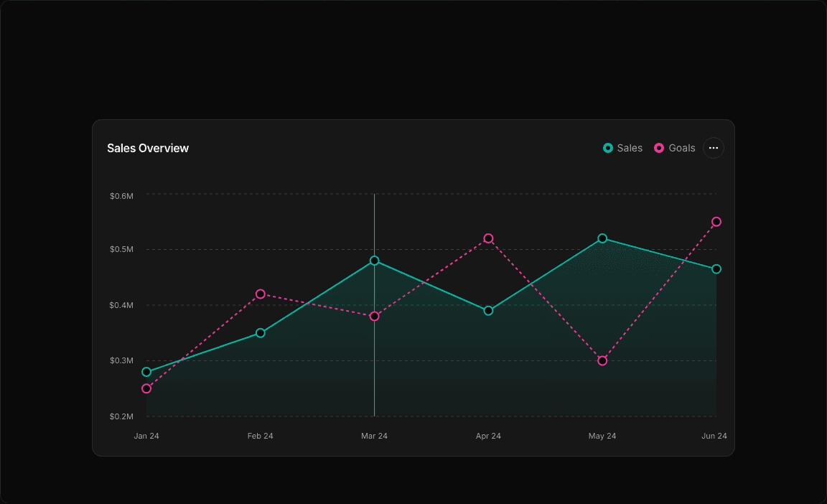Select the Mar 24 Sales data point
The width and height of the screenshot is (827, 504).
(374, 261)
